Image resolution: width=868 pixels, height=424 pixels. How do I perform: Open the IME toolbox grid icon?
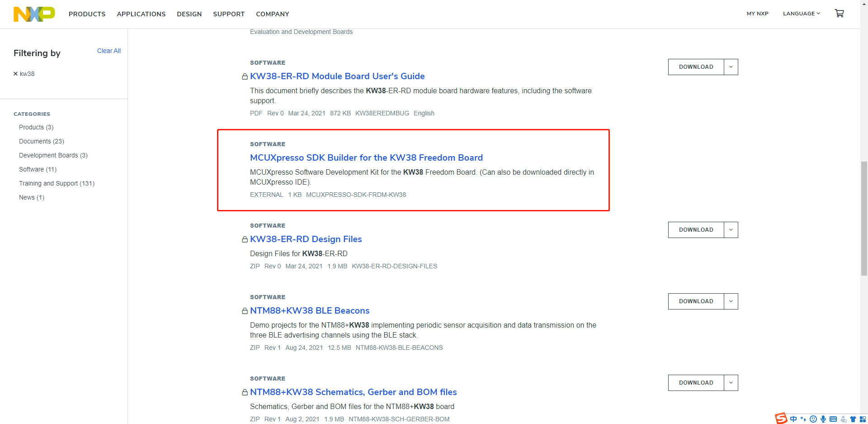(863, 419)
